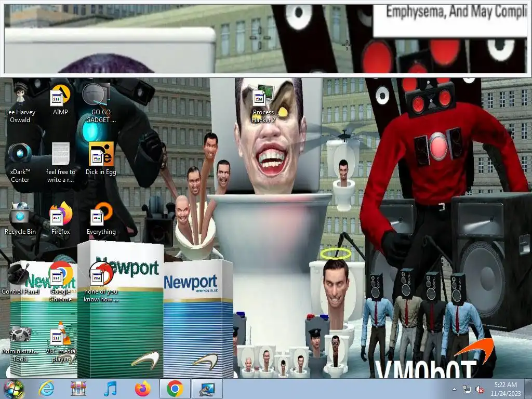Select the Recycle Bin icon

pyautogui.click(x=20, y=219)
